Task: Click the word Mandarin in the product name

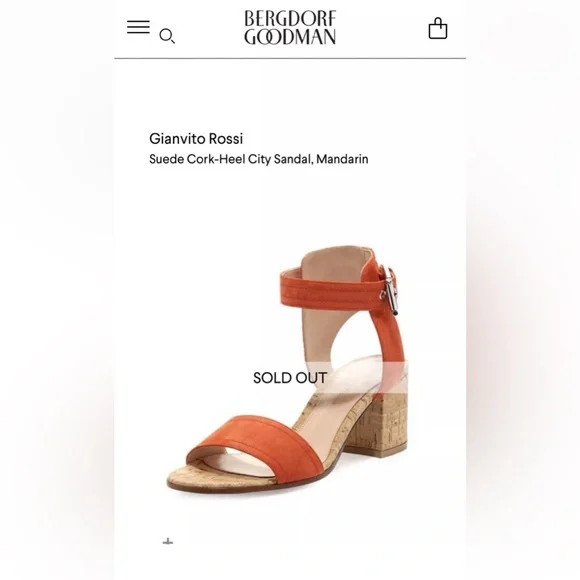Action: point(342,159)
